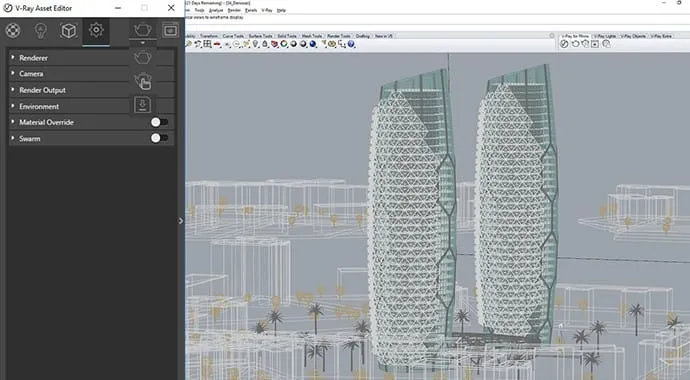690x380 pixels.
Task: Click the yellow eye icon in Rhino toolbar
Action: (332, 44)
